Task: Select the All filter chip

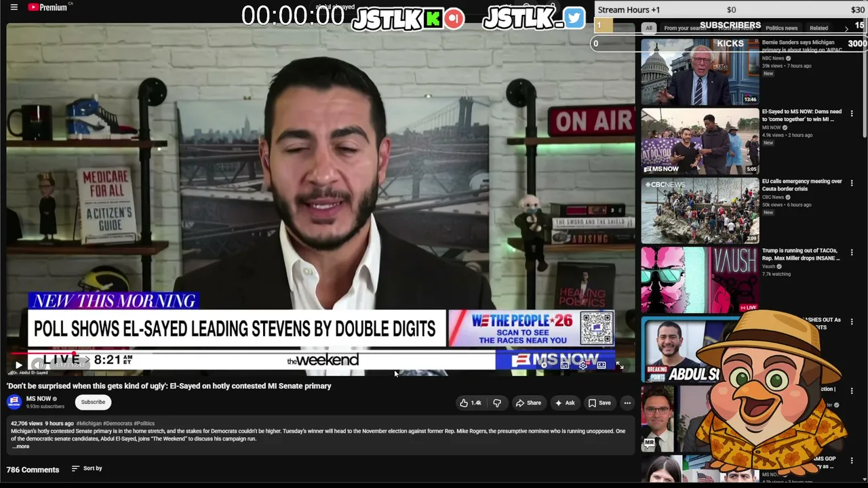Action: (649, 28)
